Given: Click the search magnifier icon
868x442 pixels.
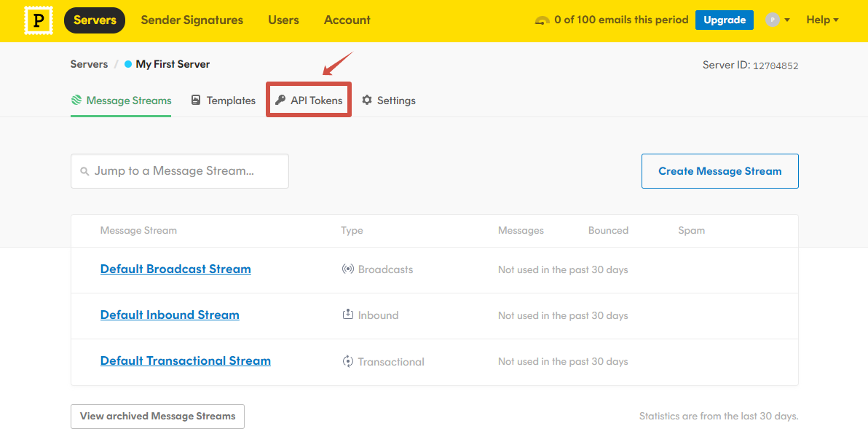Looking at the screenshot, I should 84,172.
